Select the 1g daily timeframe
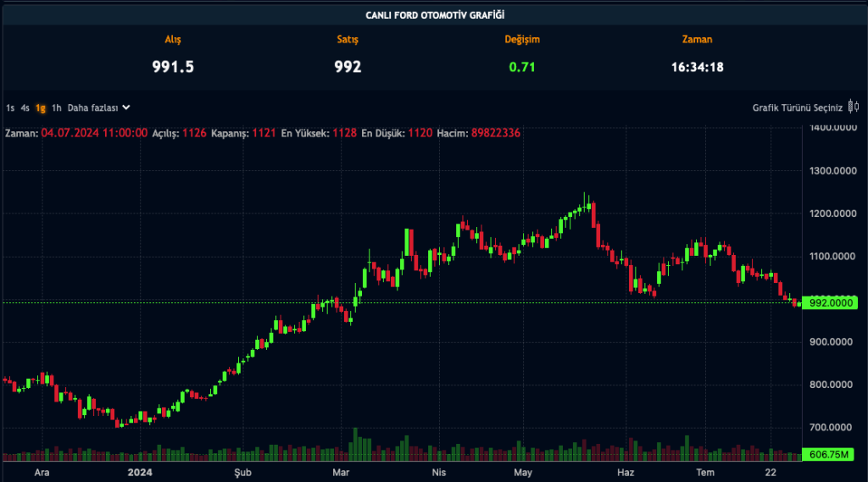This screenshot has width=868, height=482. click(x=41, y=108)
